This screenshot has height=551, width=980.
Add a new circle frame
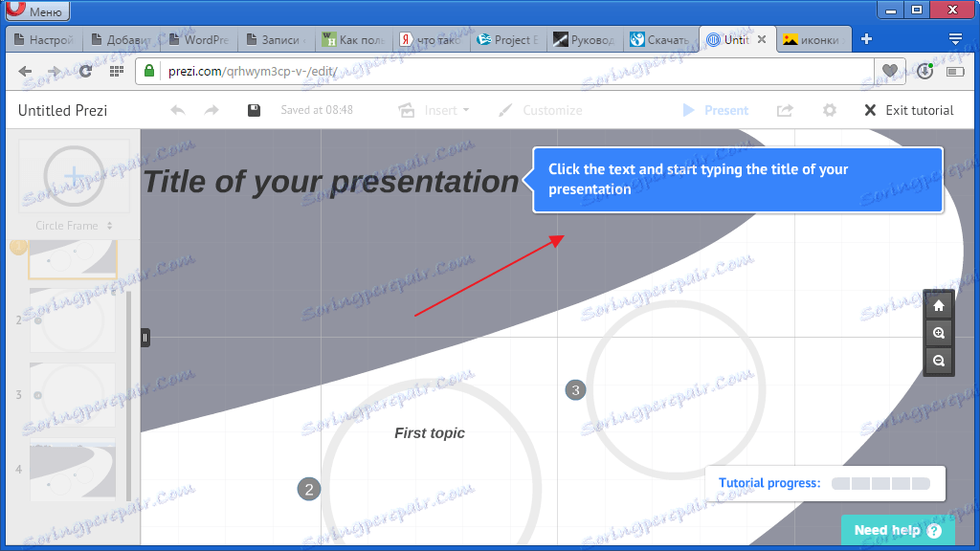[x=74, y=176]
